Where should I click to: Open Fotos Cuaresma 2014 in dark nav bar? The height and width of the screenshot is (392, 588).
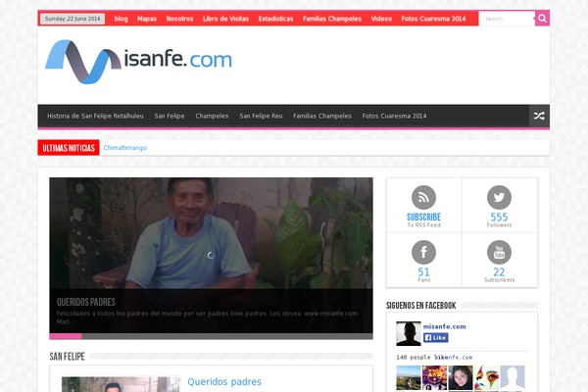[x=394, y=116]
